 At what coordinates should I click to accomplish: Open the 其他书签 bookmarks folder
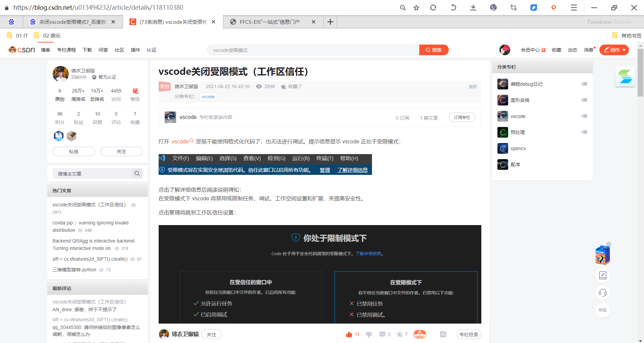point(627,36)
